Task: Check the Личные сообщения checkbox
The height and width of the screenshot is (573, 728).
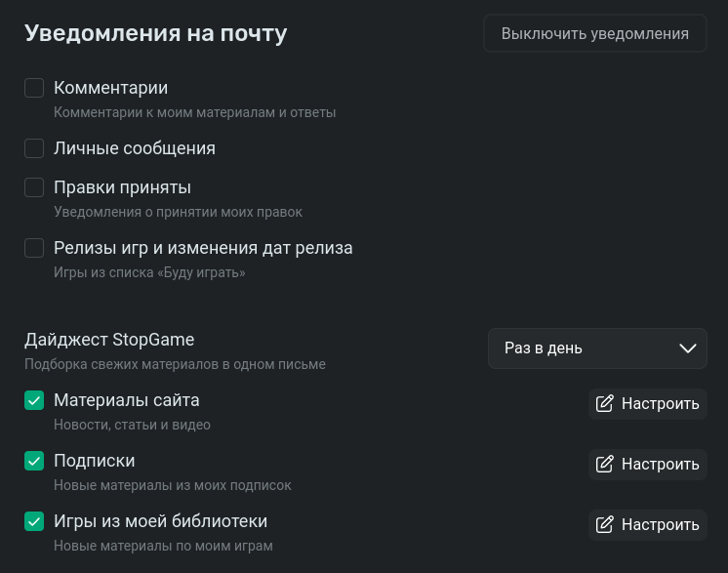Action: (34, 148)
